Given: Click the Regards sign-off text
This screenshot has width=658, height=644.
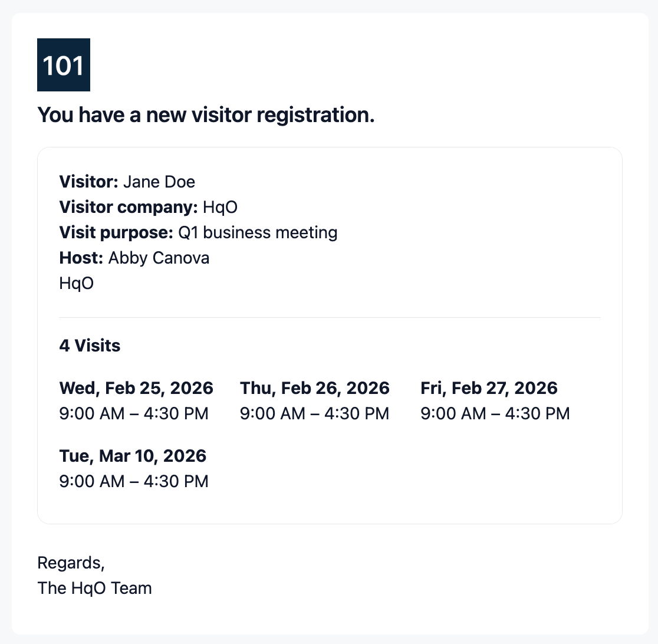Looking at the screenshot, I should (71, 563).
